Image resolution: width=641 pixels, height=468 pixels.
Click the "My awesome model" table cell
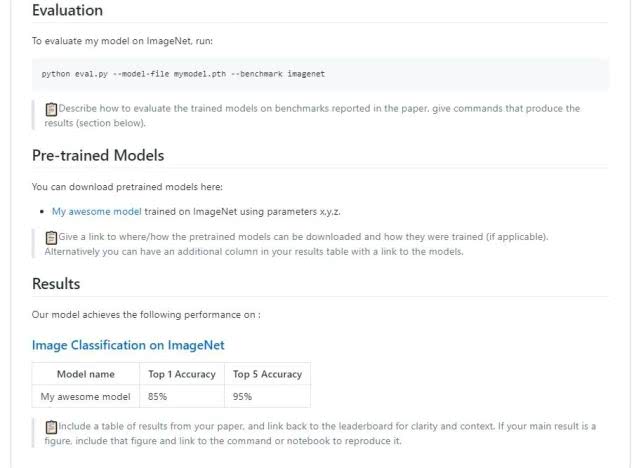(85, 396)
